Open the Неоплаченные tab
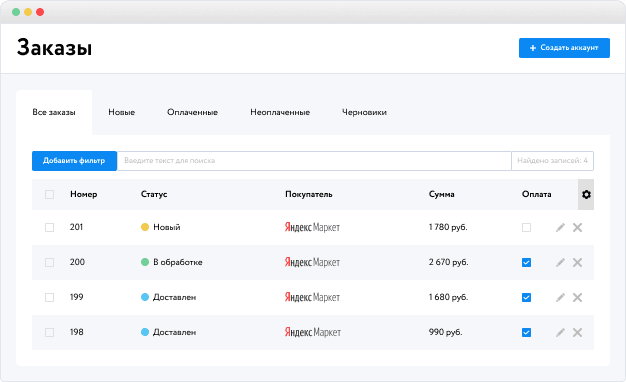This screenshot has height=382, width=626. [280, 112]
